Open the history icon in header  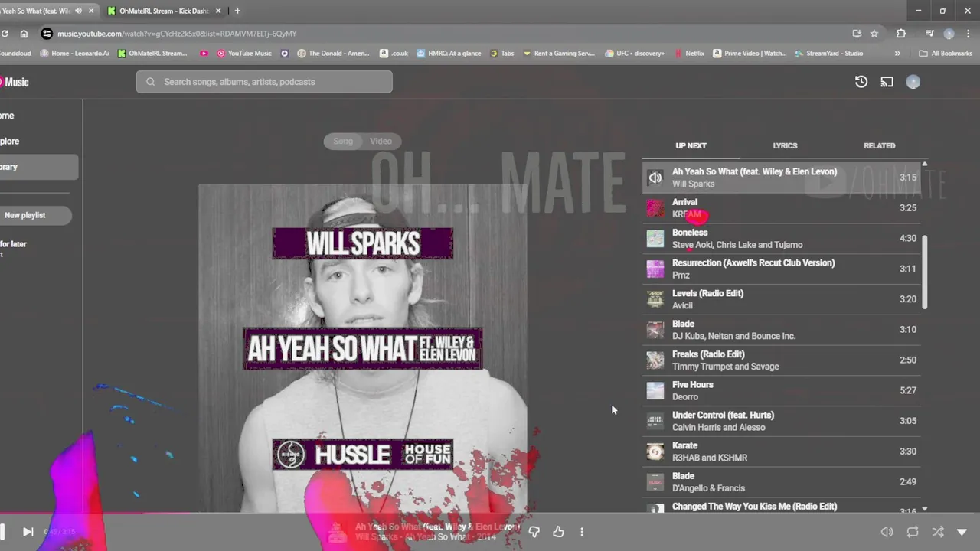tap(861, 82)
